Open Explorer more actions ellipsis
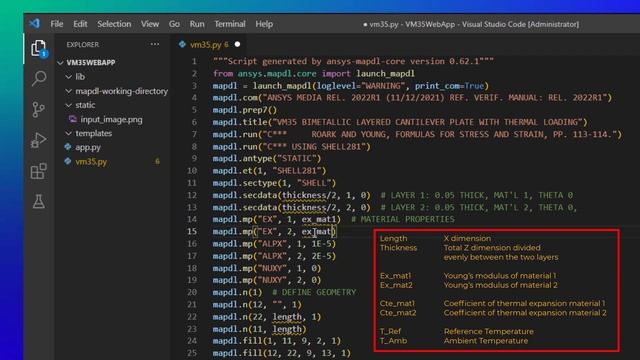640x360 pixels. coord(155,44)
